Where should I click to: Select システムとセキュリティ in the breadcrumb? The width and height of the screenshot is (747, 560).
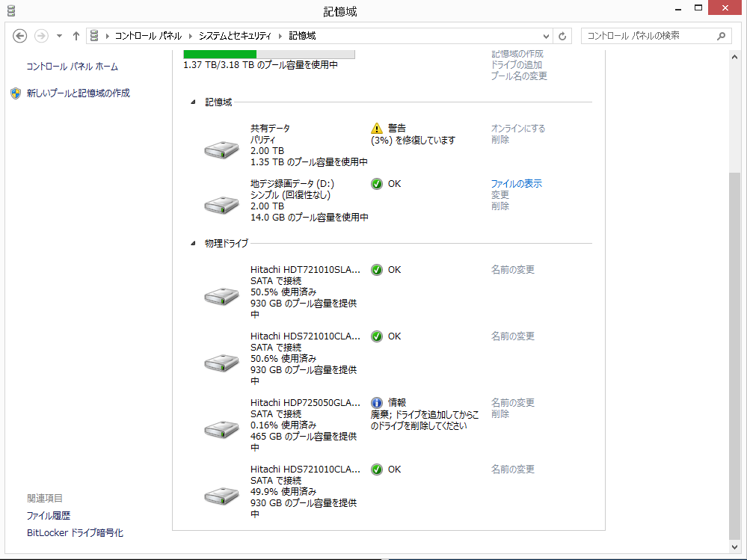[236, 36]
